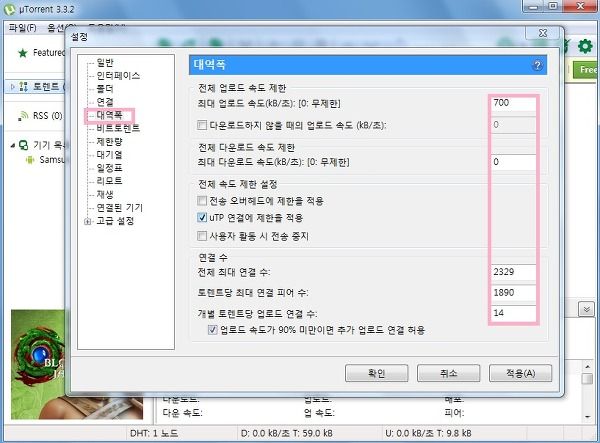Click the scroll-up arrow of detail pane scrollbar
Viewport: 600px width, 443px height.
pyautogui.click(x=587, y=366)
